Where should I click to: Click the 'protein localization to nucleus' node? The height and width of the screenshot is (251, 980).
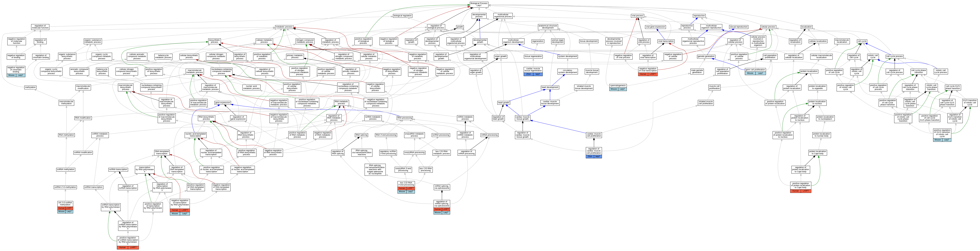[x=817, y=102]
